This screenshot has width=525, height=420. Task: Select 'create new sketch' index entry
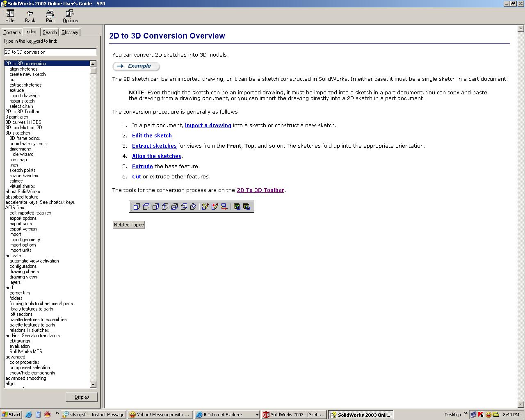tap(27, 74)
